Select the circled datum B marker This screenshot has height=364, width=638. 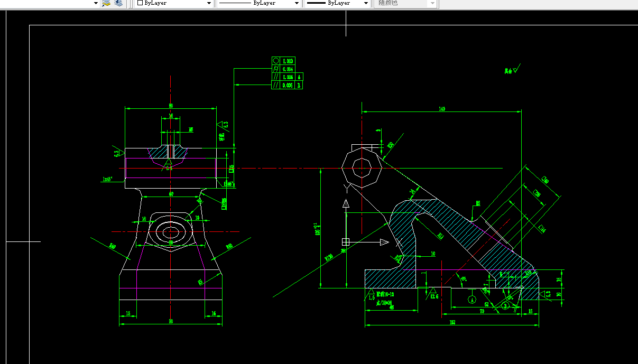click(x=505, y=305)
